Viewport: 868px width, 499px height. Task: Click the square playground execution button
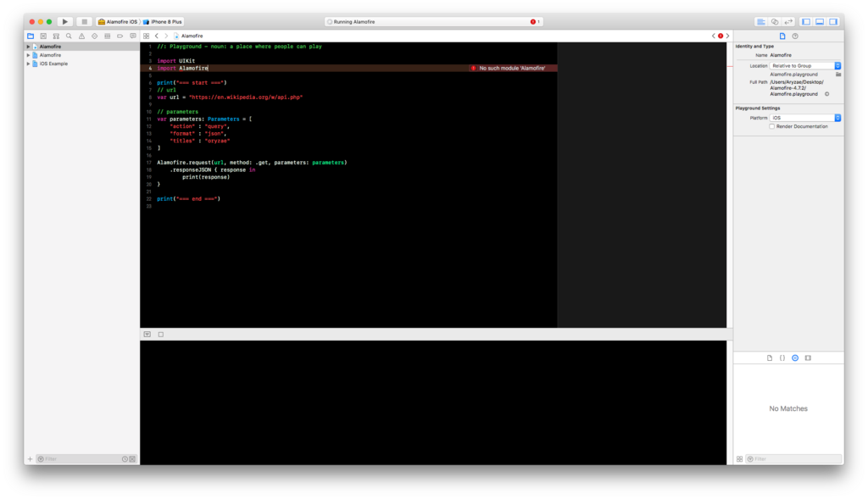pyautogui.click(x=161, y=334)
